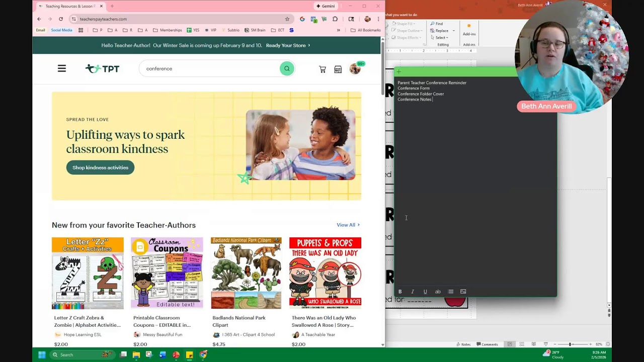
Task: Go back using Chrome's back arrow
Action: 39,19
